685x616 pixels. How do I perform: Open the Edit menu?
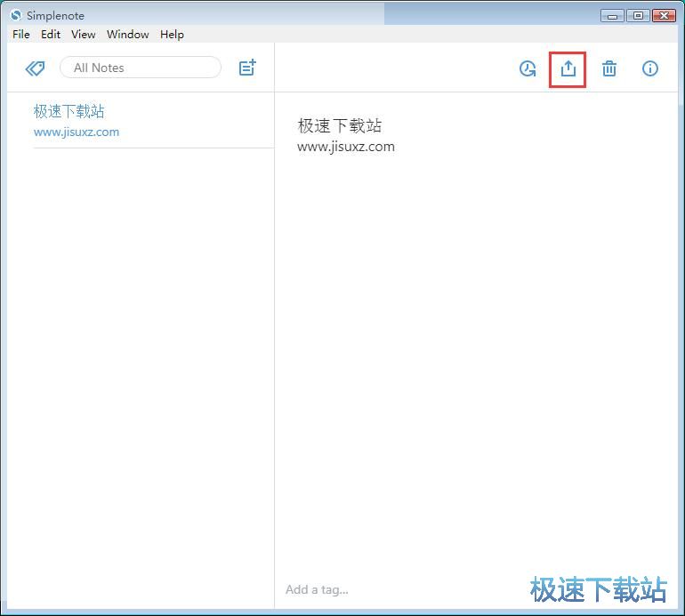[50, 34]
